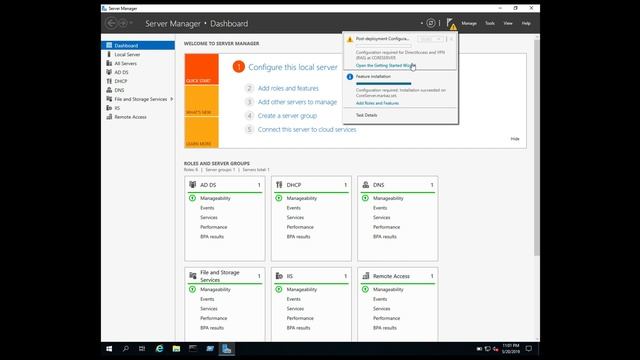Open the Manage menu
The height and width of the screenshot is (360, 640).
click(x=469, y=23)
